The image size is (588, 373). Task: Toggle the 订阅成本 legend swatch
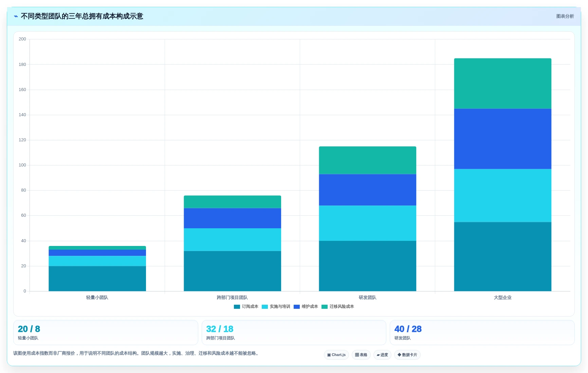(x=237, y=307)
